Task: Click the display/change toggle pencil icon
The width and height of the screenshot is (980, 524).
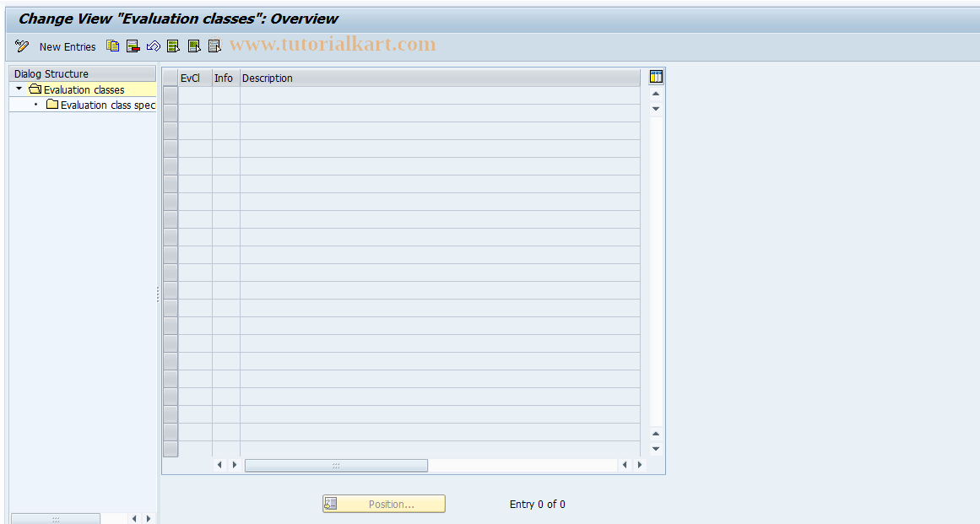Action: [x=22, y=46]
